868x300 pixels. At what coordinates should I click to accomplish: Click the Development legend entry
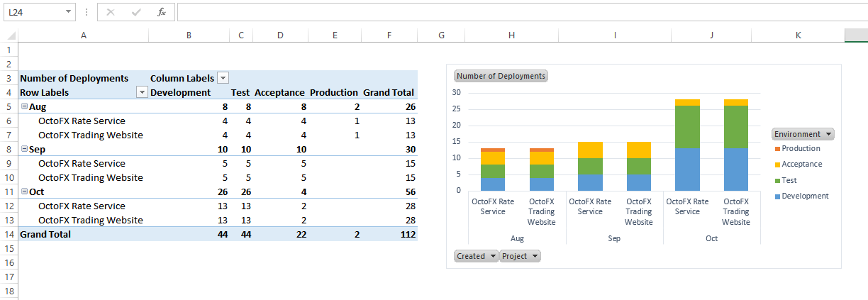coord(804,196)
